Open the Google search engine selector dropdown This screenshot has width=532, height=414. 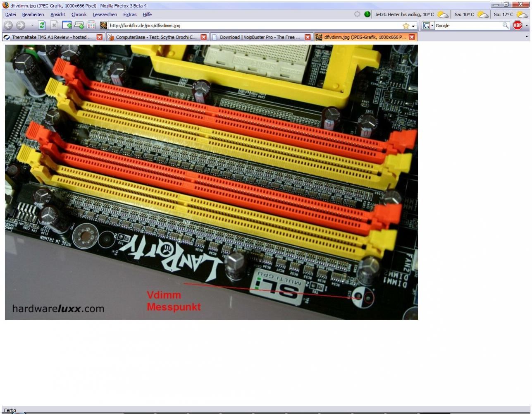[x=428, y=26]
